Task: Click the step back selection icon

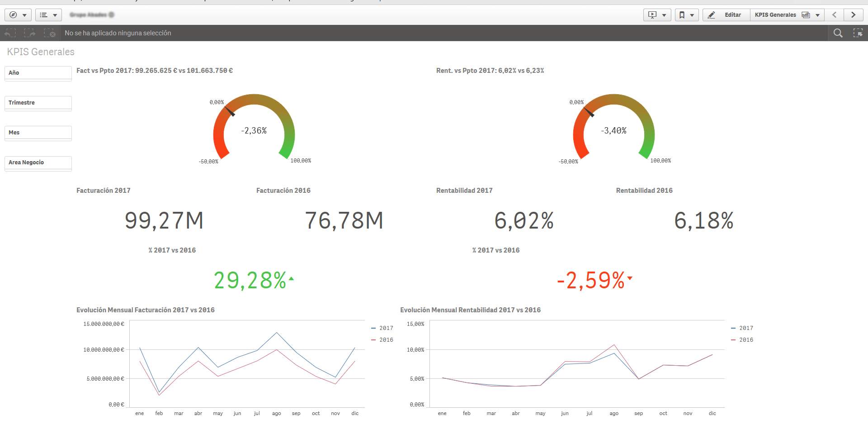Action: point(10,33)
